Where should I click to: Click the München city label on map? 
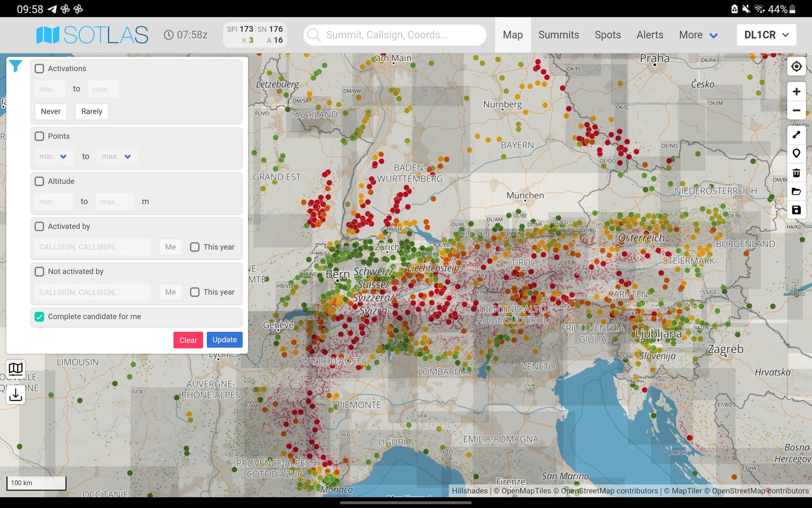[x=525, y=196]
